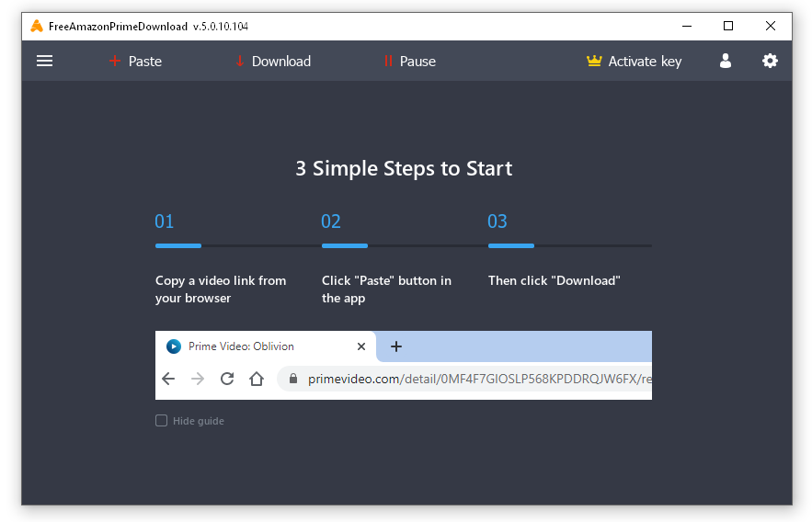Image resolution: width=812 pixels, height=522 pixels.
Task: Minimize the FreeAmazonPrimeDownload window
Action: (687, 26)
